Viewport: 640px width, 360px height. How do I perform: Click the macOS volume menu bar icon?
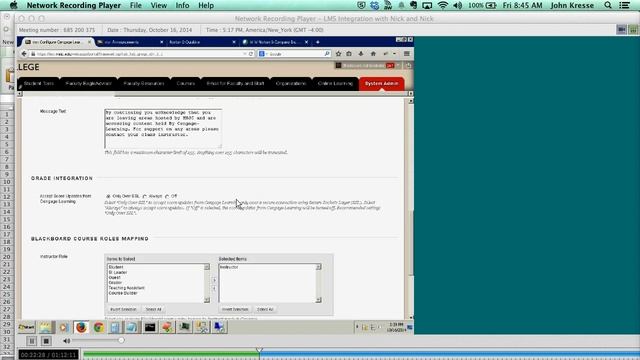click(458, 5)
